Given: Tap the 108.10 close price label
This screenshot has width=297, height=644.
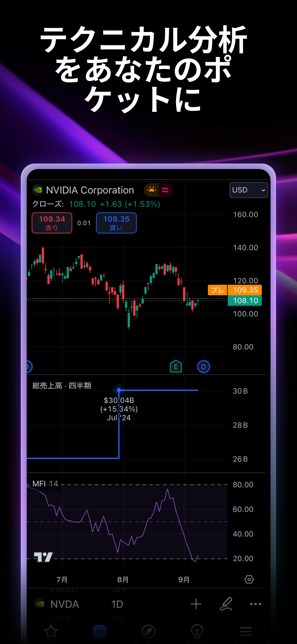Looking at the screenshot, I should point(245,301).
